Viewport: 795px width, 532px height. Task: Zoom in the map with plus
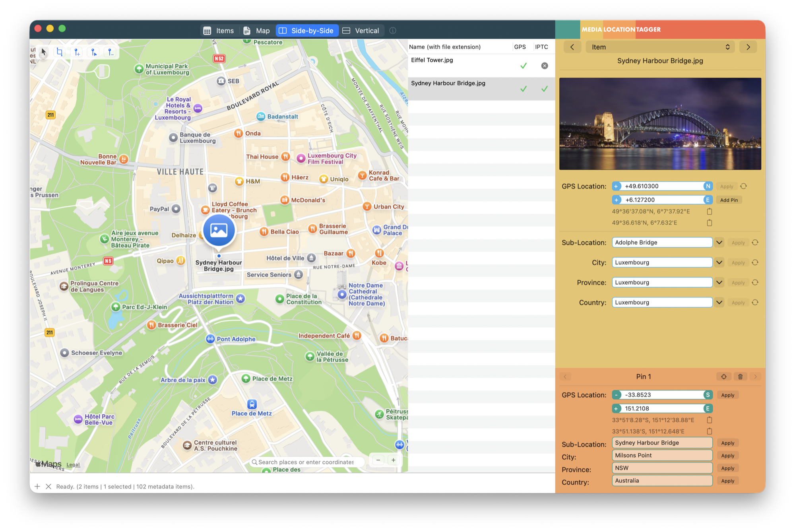tap(393, 460)
